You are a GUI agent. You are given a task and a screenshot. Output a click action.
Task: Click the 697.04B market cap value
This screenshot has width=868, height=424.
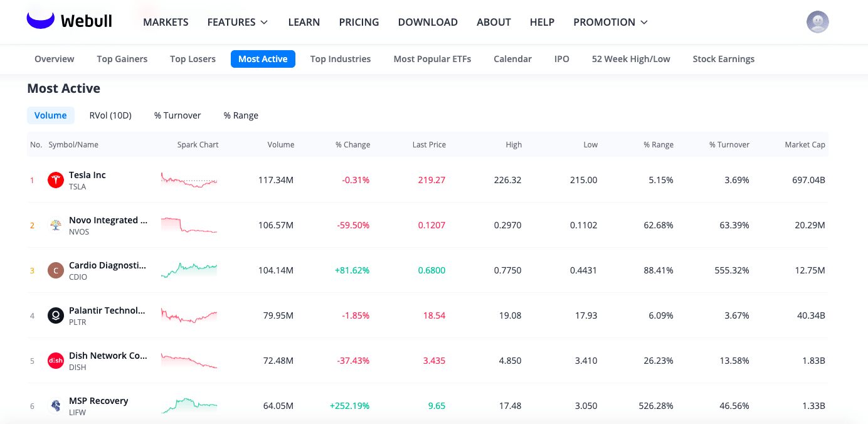click(x=808, y=180)
